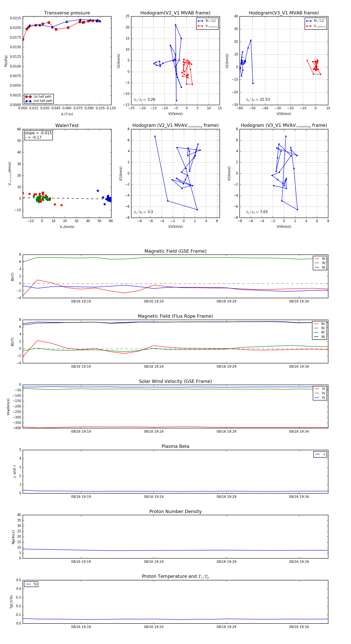Click the 'r = -0.17' correlation annotation
The width and height of the screenshot is (351, 644).
[33, 137]
